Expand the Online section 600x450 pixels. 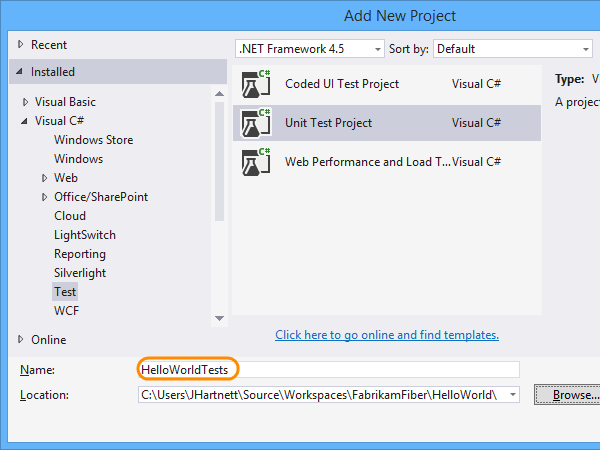[22, 340]
